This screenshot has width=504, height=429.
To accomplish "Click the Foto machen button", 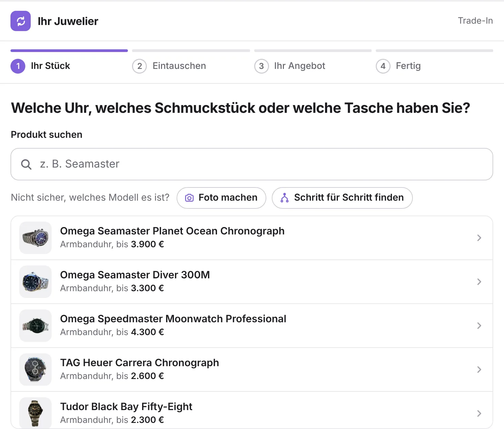I will click(x=221, y=198).
